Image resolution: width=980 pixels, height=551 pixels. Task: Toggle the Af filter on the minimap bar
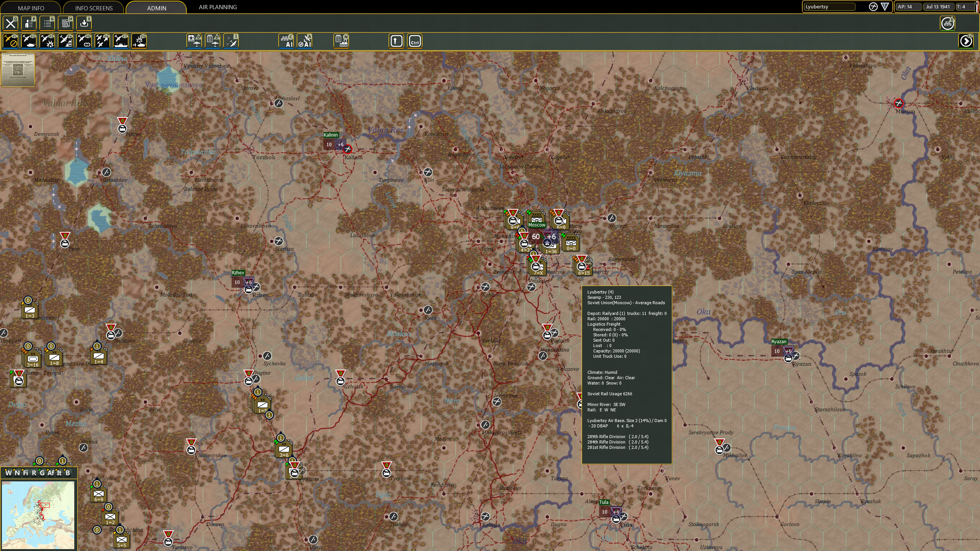[x=51, y=473]
